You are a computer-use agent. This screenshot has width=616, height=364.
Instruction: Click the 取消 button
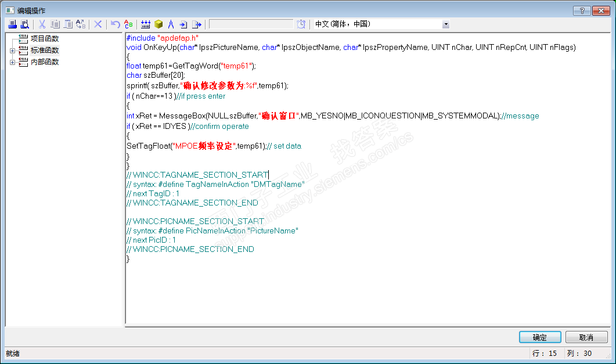586,337
